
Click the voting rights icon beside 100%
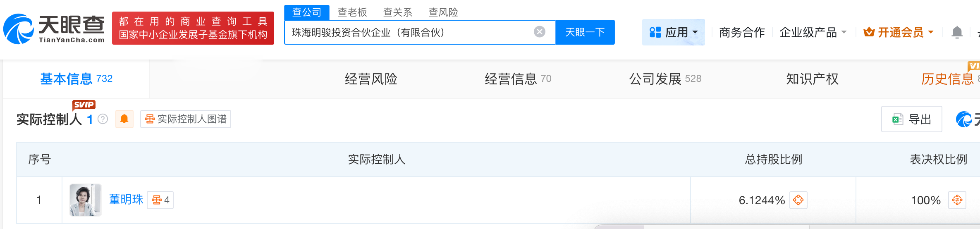[957, 200]
